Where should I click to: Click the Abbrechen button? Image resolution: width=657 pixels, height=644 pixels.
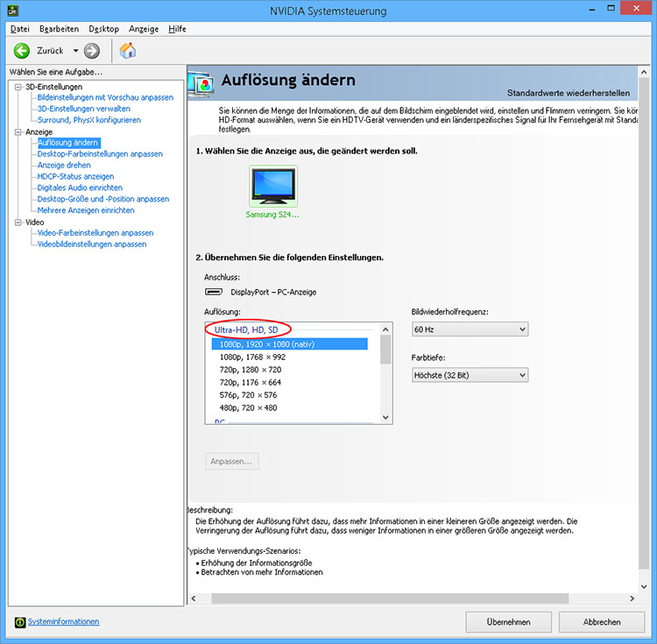[602, 622]
